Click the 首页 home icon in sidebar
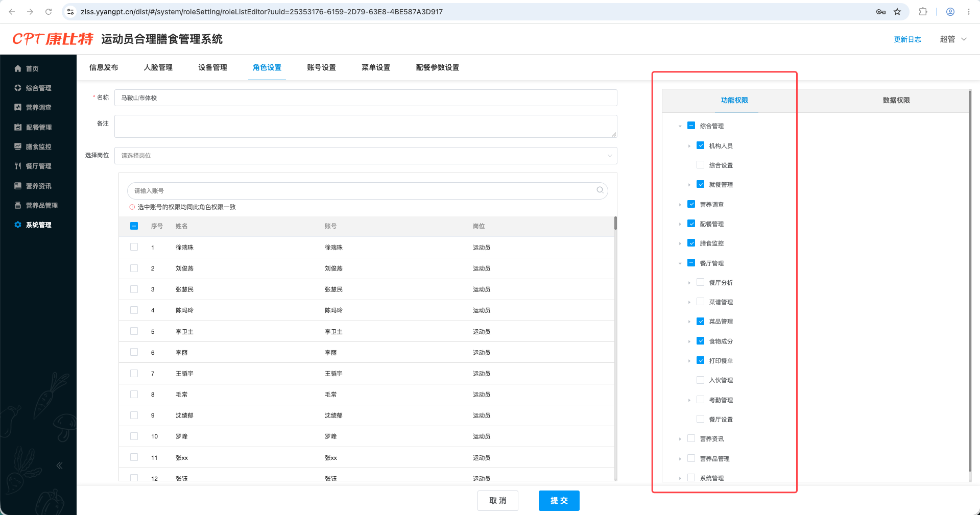Screen dimensions: 980x515 coord(18,68)
